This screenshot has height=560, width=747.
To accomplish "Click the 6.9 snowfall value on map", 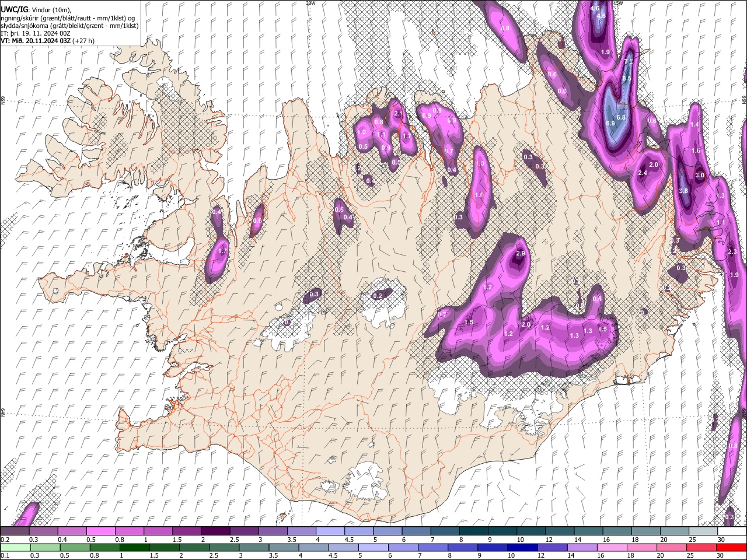I will click(x=610, y=124).
